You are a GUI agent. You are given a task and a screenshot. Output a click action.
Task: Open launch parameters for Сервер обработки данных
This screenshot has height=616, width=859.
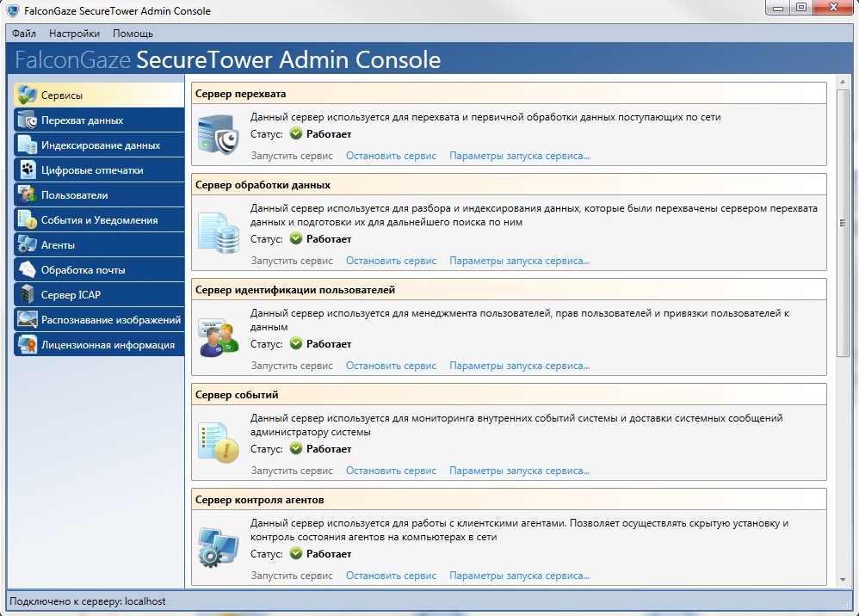[519, 261]
